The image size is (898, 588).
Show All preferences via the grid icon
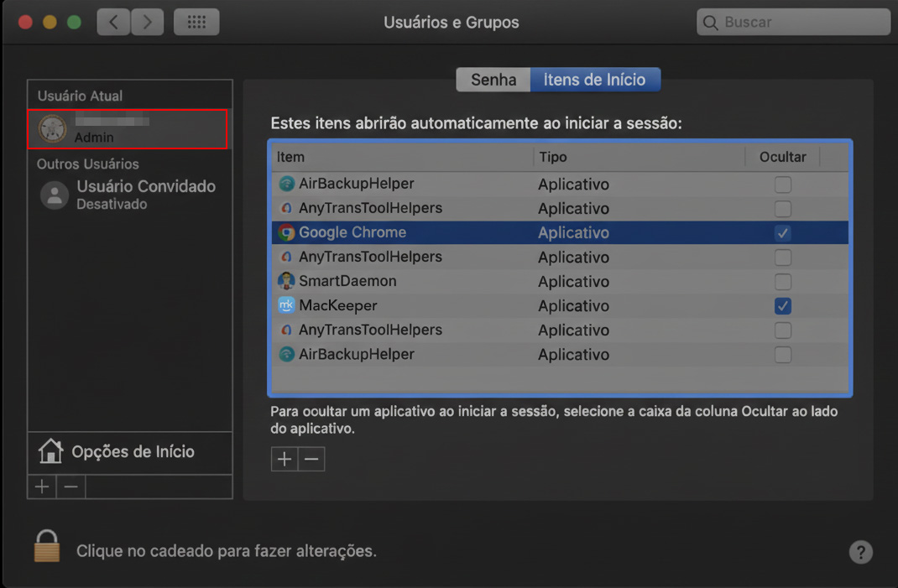point(196,22)
